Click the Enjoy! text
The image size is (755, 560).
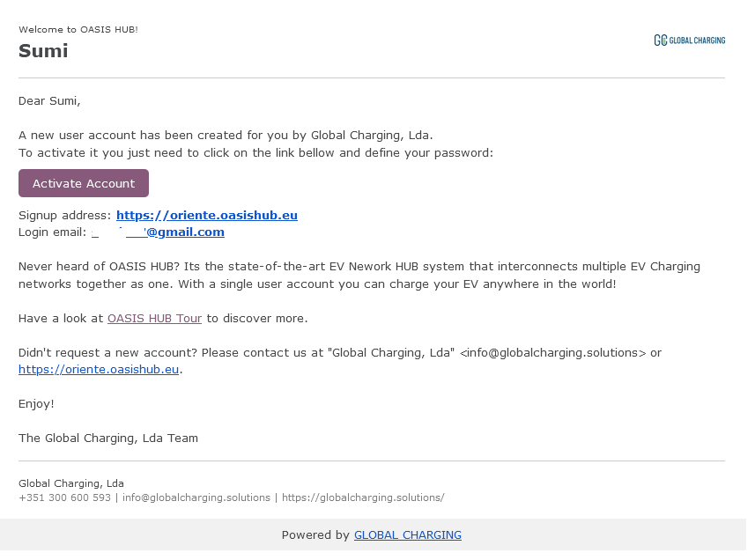[36, 403]
